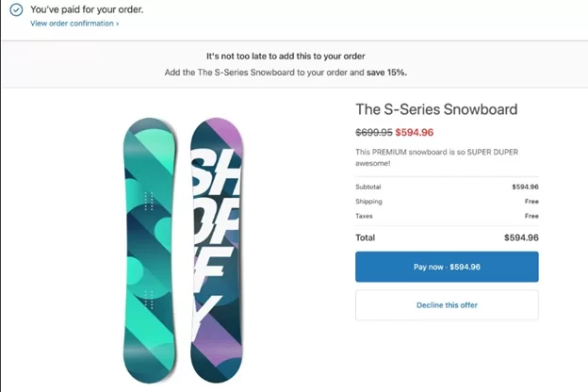Viewport: 588px width, 392px height.
Task: Click the "It's not too late" banner heading
Action: pyautogui.click(x=293, y=57)
